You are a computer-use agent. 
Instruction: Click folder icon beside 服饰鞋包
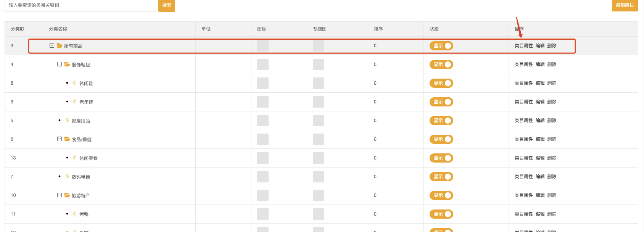pos(67,64)
